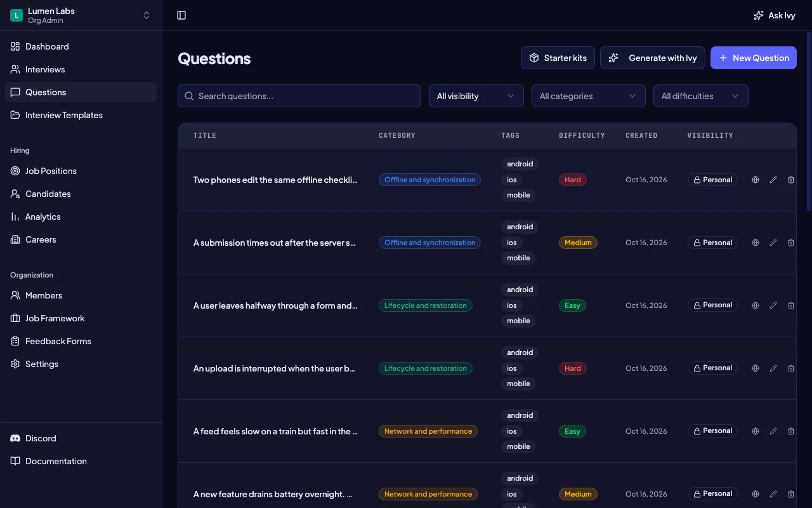The width and height of the screenshot is (812, 508).
Task: Edit the 'Two phones edit' question
Action: [x=773, y=180]
